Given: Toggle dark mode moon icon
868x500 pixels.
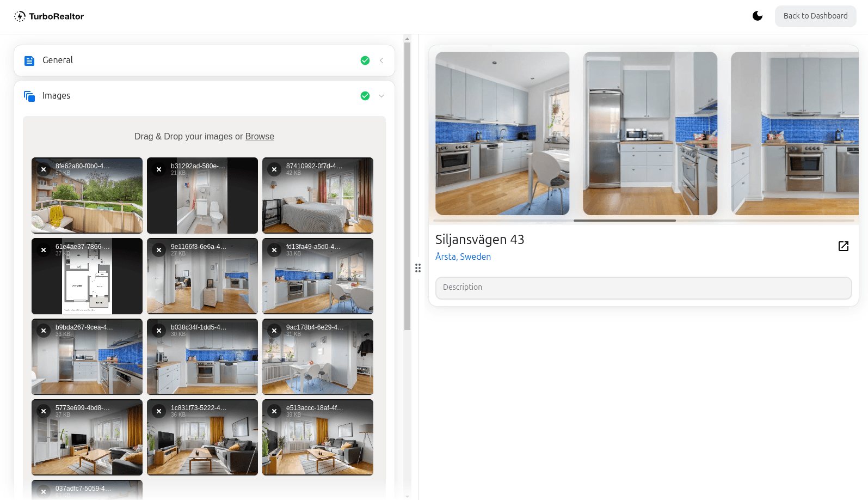Looking at the screenshot, I should point(757,16).
